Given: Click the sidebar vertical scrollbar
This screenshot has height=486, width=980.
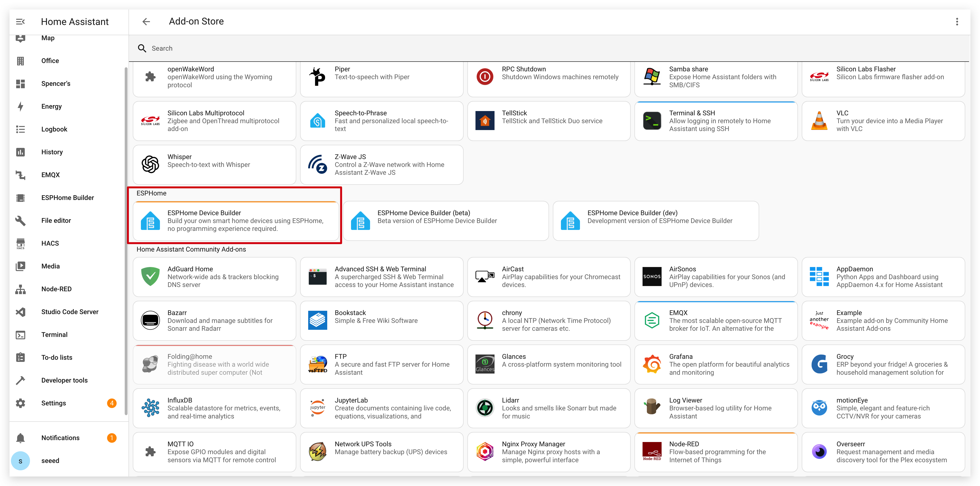Looking at the screenshot, I should coord(126,241).
